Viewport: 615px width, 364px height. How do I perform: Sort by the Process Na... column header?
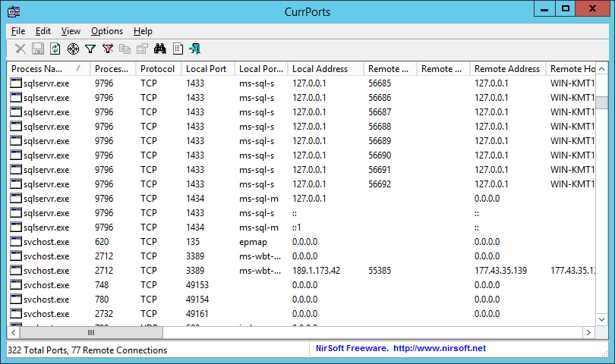(49, 68)
